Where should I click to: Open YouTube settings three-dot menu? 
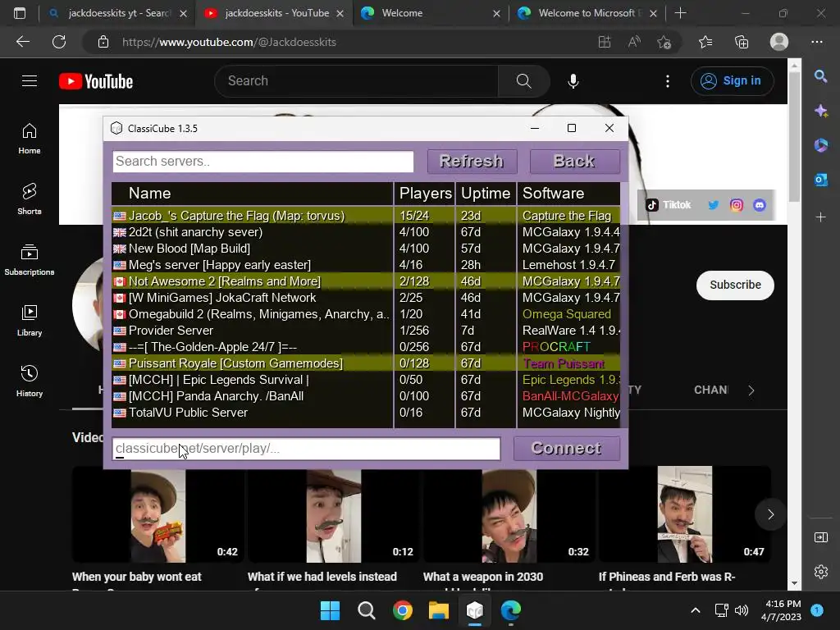pyautogui.click(x=668, y=81)
